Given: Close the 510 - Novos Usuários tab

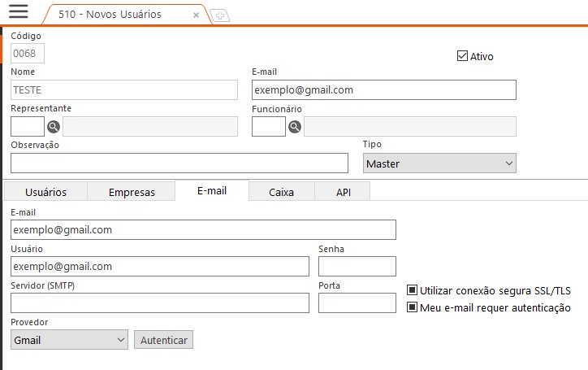Looking at the screenshot, I should pyautogui.click(x=196, y=15).
